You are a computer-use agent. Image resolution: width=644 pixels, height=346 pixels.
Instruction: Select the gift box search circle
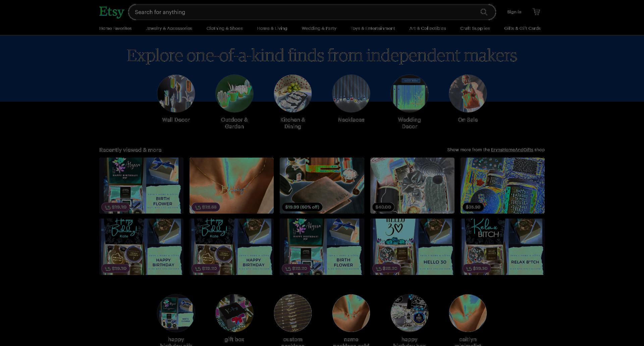[x=234, y=313]
